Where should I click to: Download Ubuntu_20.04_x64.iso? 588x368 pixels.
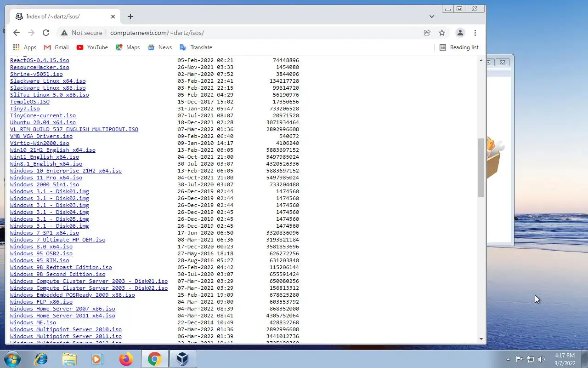[x=43, y=122]
